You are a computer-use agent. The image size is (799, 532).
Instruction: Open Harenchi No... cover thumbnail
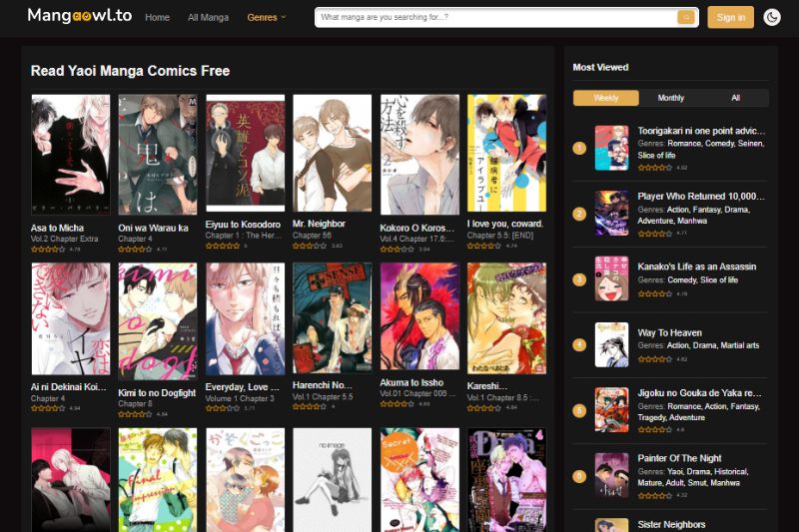coord(333,318)
